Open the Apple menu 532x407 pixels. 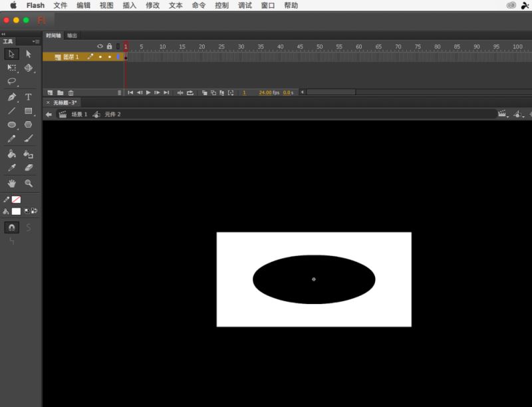click(13, 5)
